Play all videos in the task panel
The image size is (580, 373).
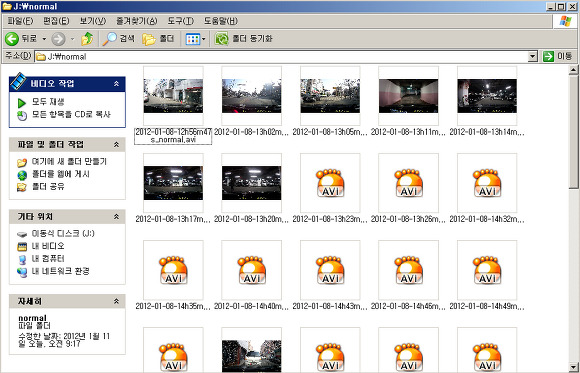(48, 102)
